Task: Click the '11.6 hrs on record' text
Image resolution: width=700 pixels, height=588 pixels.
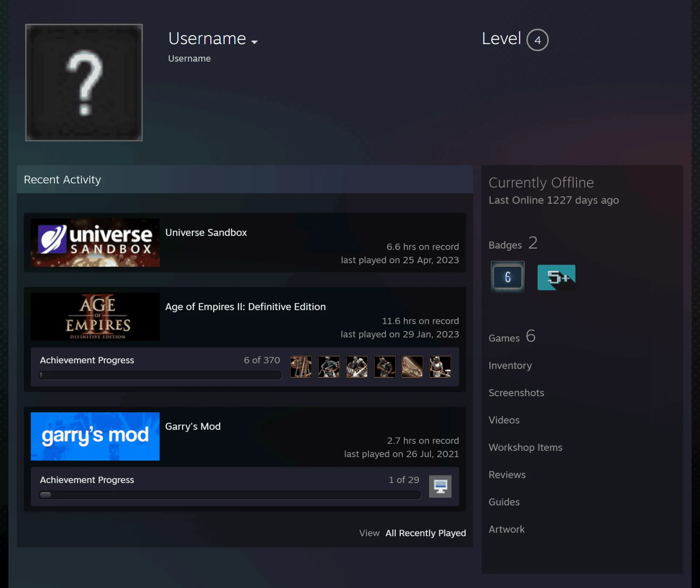Action: [x=420, y=321]
